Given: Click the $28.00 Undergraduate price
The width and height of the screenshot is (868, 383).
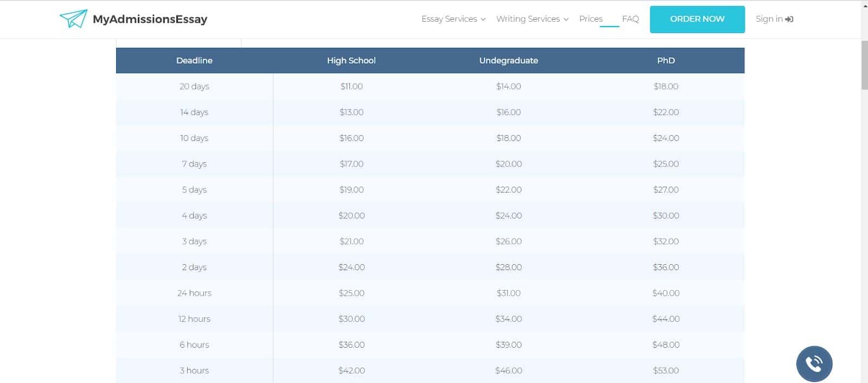Looking at the screenshot, I should (508, 267).
